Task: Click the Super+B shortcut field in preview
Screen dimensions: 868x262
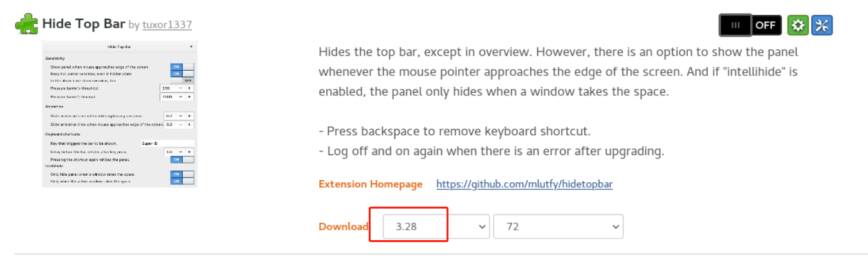Action: click(x=167, y=143)
